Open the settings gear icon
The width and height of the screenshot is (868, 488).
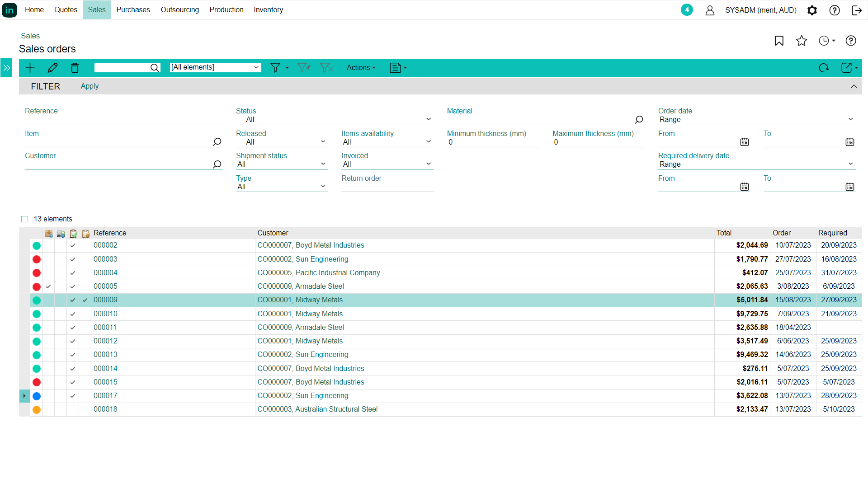click(812, 10)
